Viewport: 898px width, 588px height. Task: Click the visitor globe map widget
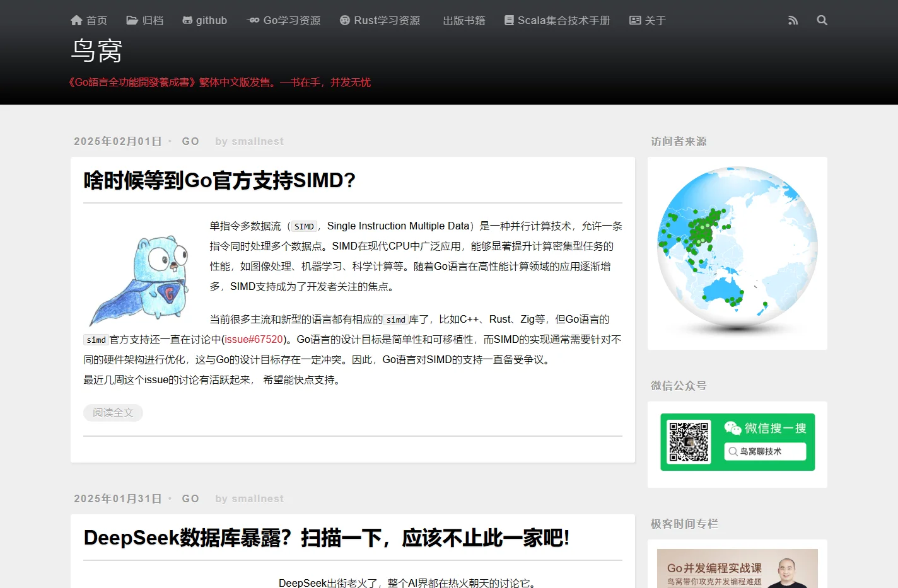click(737, 251)
